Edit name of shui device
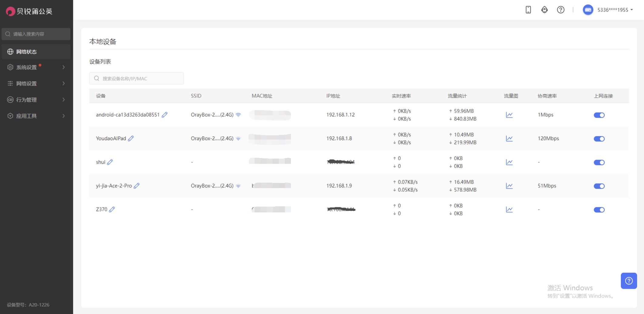The width and height of the screenshot is (644, 314). 110,162
